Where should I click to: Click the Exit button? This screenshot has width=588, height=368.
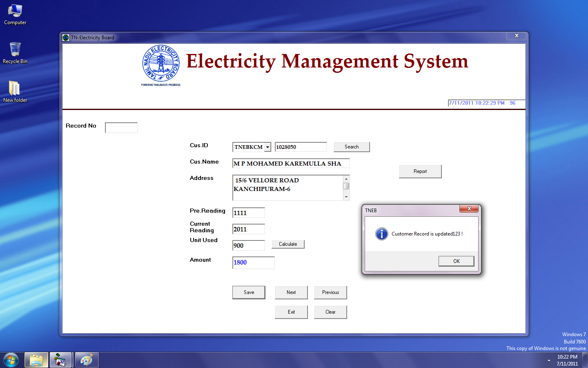click(x=291, y=312)
